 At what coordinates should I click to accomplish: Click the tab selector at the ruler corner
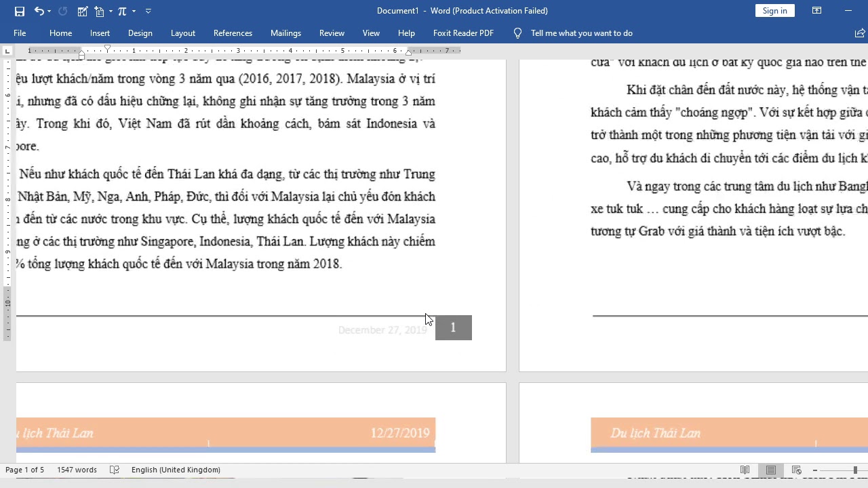click(x=7, y=51)
